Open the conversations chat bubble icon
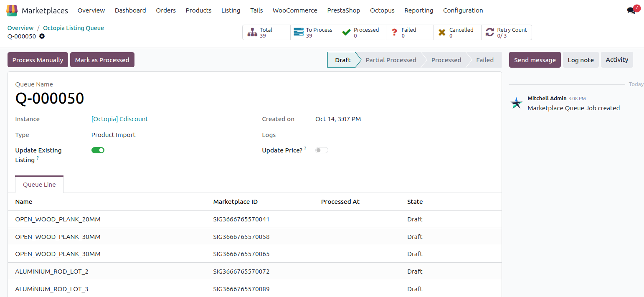 click(631, 10)
